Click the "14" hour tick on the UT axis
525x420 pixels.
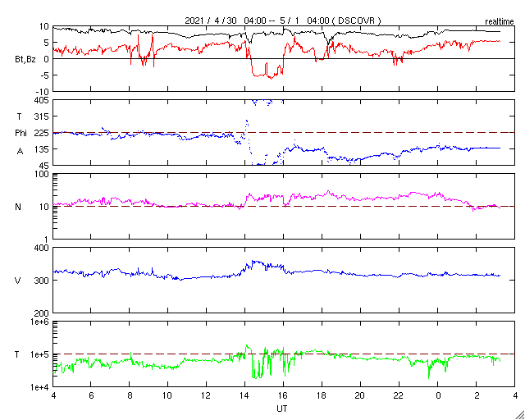point(244,396)
